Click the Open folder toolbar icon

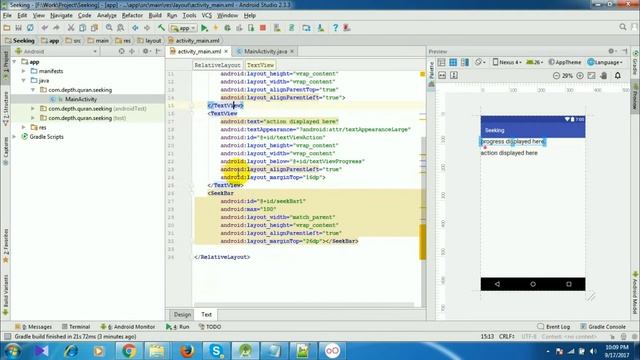7,28
